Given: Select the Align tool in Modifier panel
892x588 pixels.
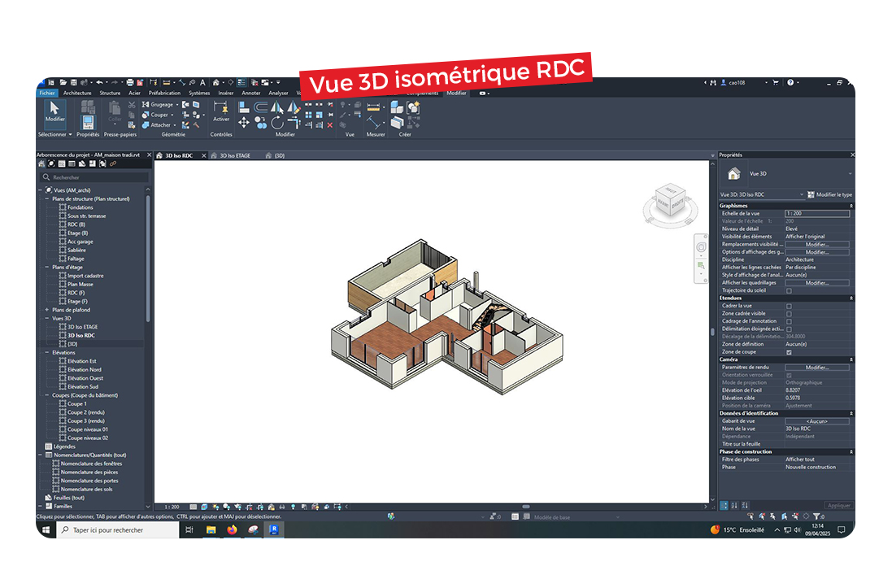Looking at the screenshot, I should [243, 107].
